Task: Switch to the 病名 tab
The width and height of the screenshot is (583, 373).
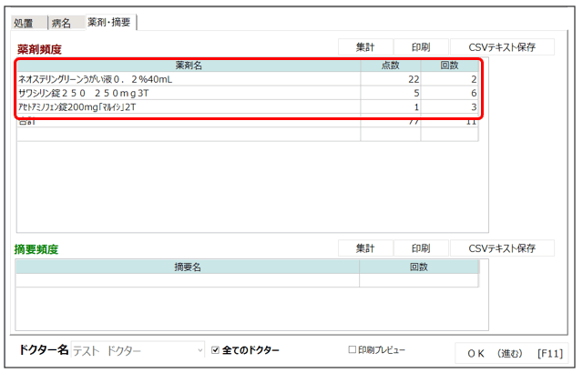Action: coord(66,23)
